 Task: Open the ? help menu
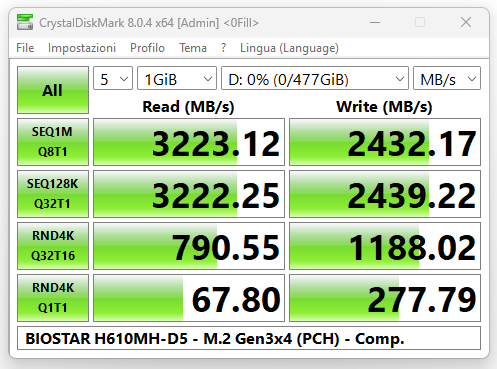223,48
